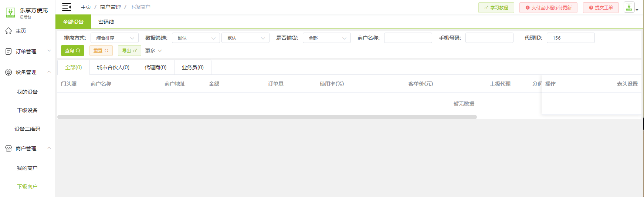Click the 暂无数据 empty message
The height and width of the screenshot is (197, 644).
click(x=464, y=104)
